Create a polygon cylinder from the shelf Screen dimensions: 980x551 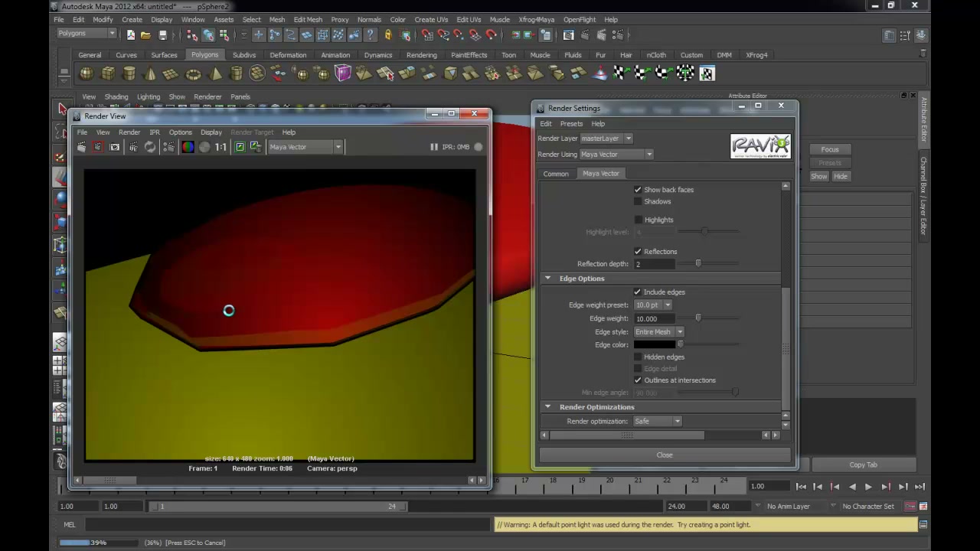click(x=129, y=73)
